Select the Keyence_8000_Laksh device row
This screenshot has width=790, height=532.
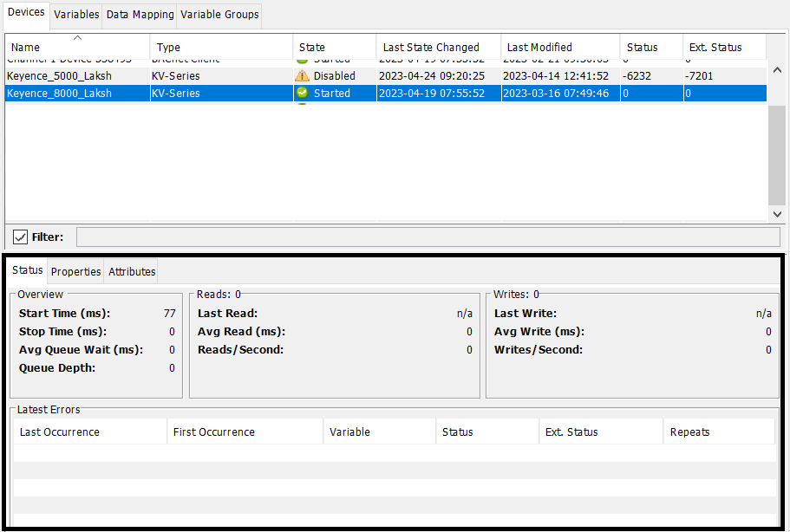pyautogui.click(x=59, y=93)
